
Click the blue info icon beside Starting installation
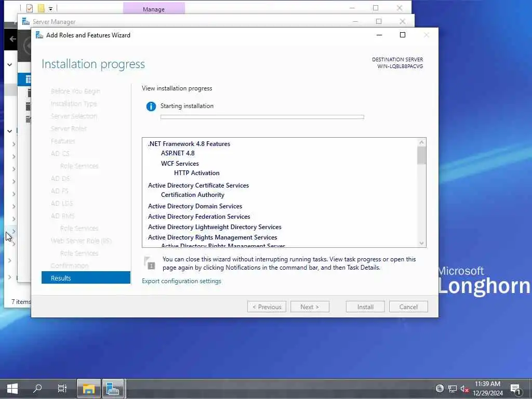coord(151,106)
